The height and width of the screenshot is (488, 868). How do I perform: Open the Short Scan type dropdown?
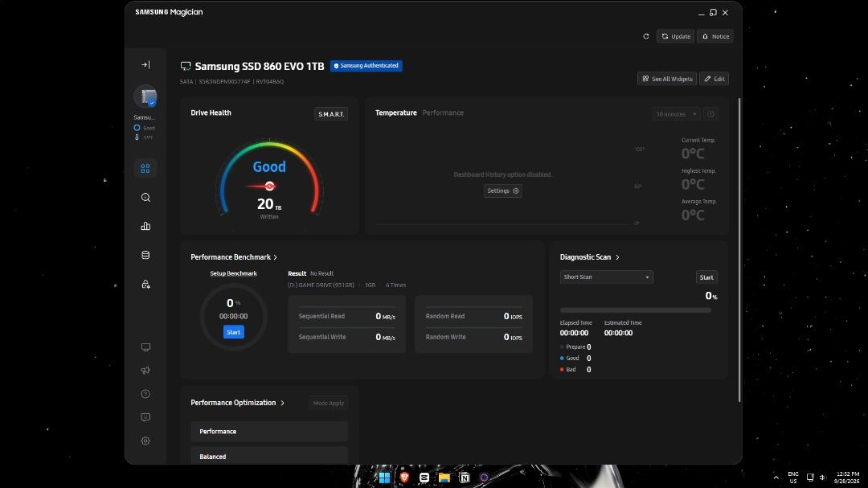[606, 277]
